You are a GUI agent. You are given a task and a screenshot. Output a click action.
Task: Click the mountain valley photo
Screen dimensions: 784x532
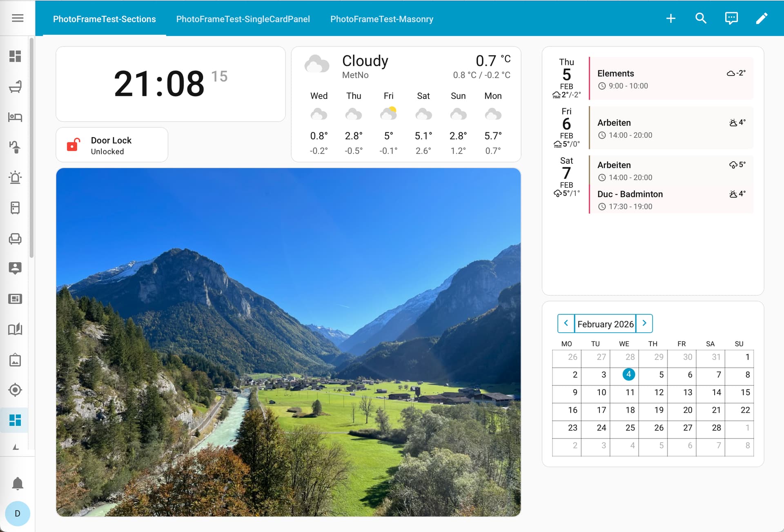(x=288, y=342)
